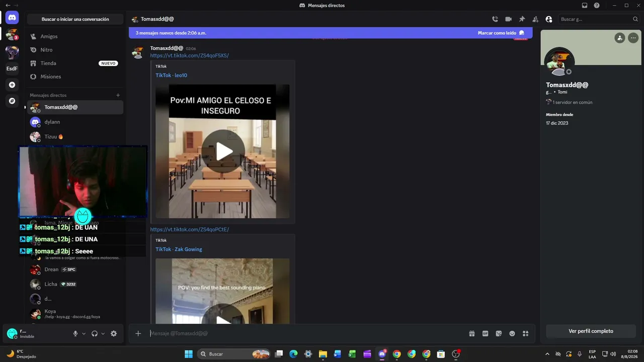Open the Nitro page
Viewport: 644px width, 362px height.
coord(75,50)
